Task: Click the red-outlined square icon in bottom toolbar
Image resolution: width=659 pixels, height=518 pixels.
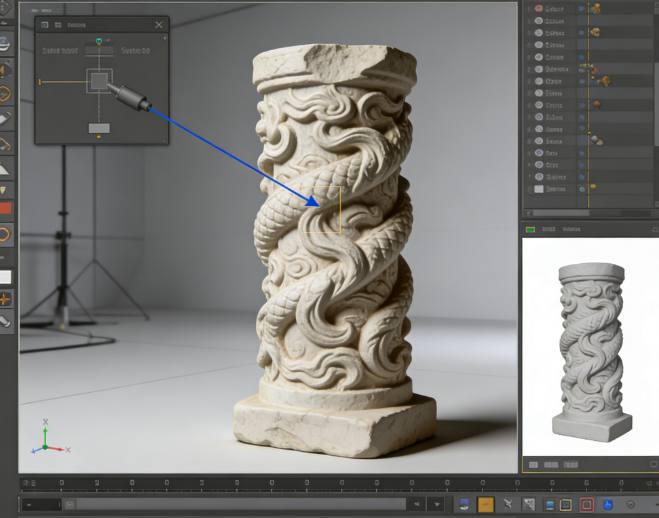Action: point(587,505)
